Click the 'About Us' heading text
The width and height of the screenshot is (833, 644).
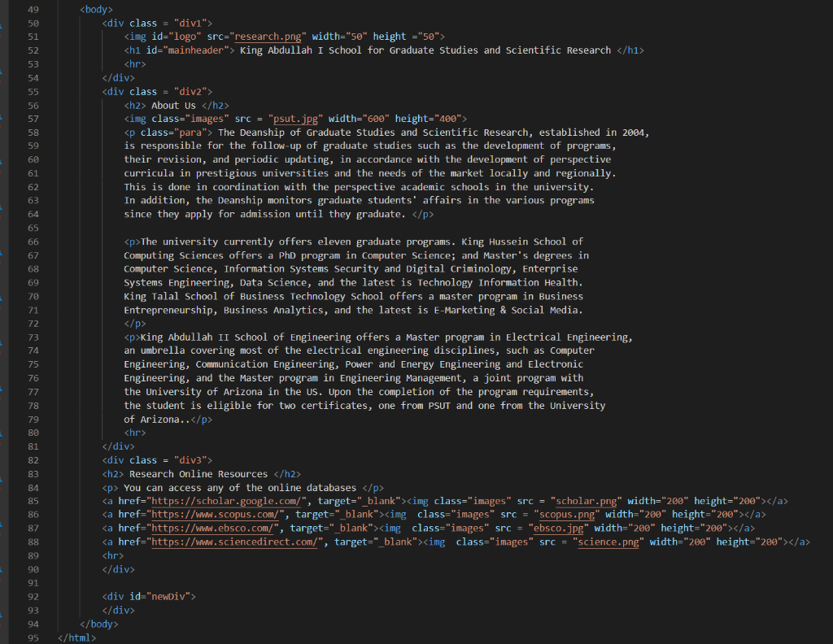tap(174, 106)
